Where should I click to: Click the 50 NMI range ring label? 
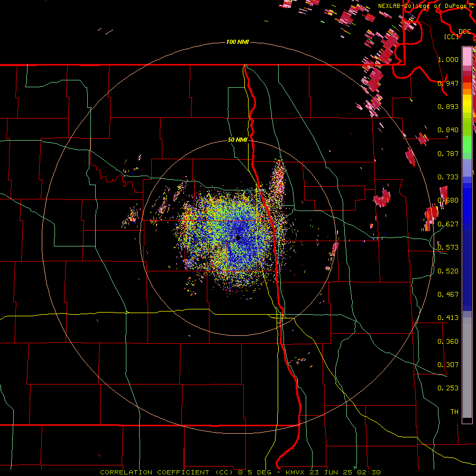click(x=237, y=140)
